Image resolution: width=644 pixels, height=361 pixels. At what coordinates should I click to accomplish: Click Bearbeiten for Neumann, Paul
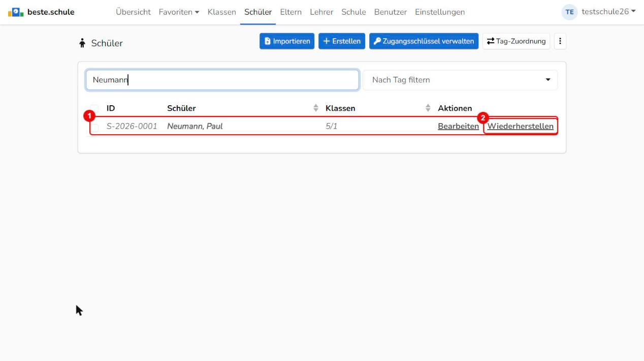458,127
